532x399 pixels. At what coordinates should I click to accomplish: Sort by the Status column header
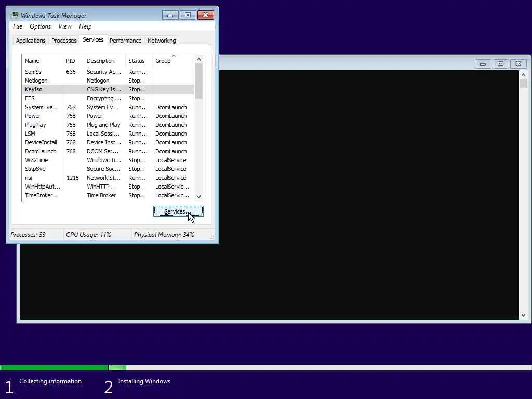tap(139, 61)
